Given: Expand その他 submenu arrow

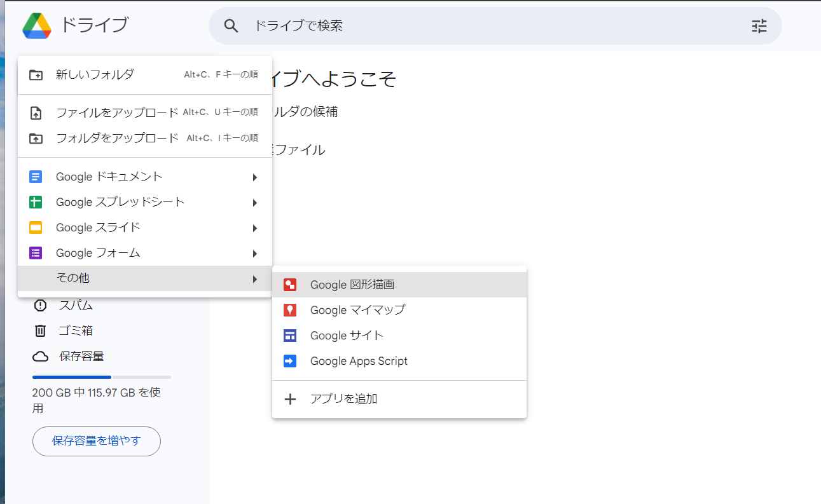Looking at the screenshot, I should tap(254, 279).
